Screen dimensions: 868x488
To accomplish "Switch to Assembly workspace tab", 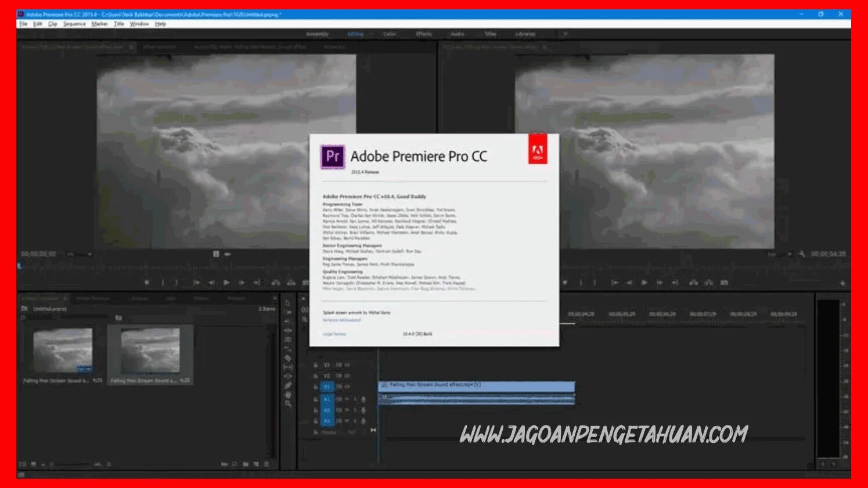I will tap(317, 34).
